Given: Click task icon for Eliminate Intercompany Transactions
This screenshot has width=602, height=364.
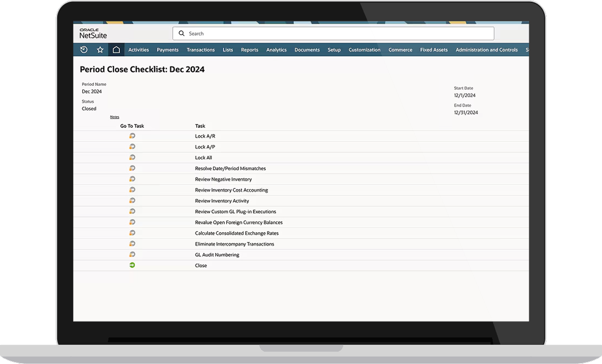Looking at the screenshot, I should (x=132, y=244).
